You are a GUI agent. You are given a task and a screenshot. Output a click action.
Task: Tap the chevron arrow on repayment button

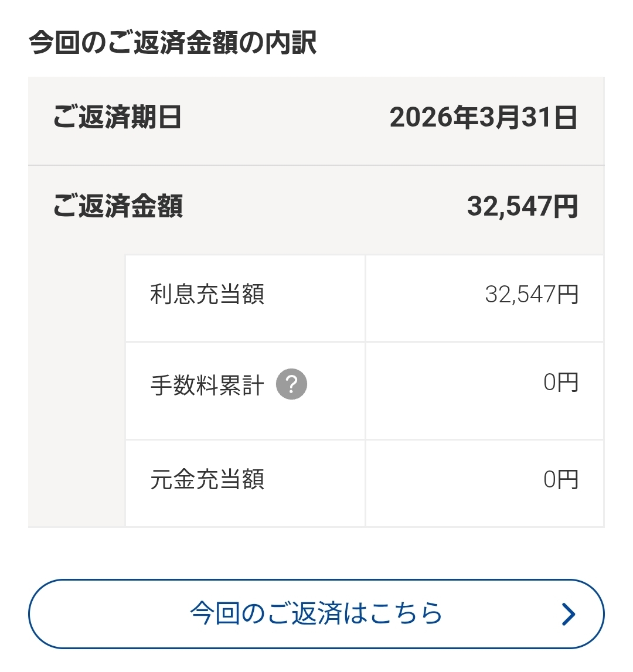click(x=568, y=614)
